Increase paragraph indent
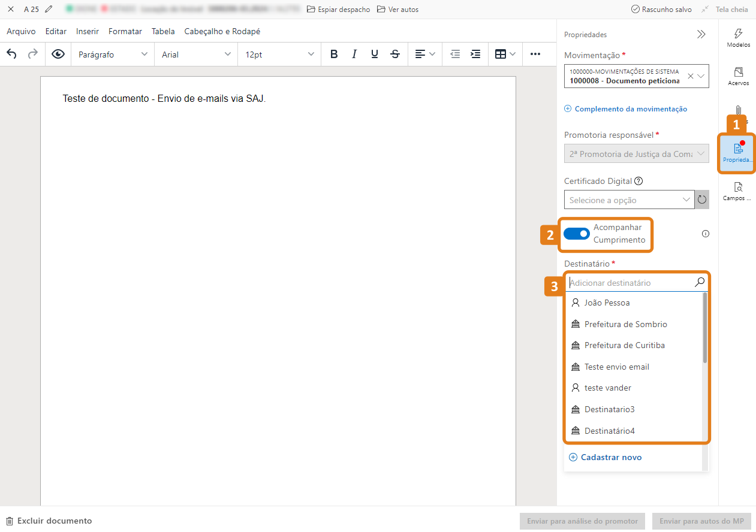This screenshot has width=756, height=532. [475, 54]
